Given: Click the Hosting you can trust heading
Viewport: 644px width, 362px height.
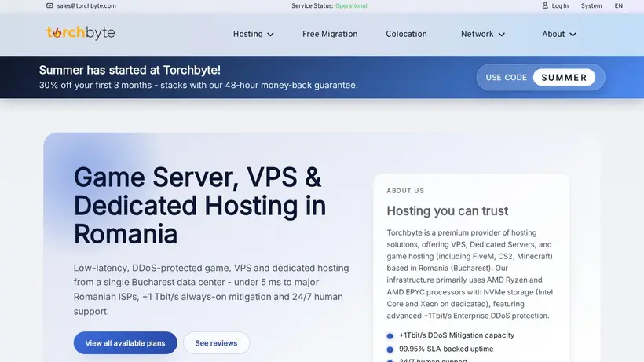Looking at the screenshot, I should 448,211.
